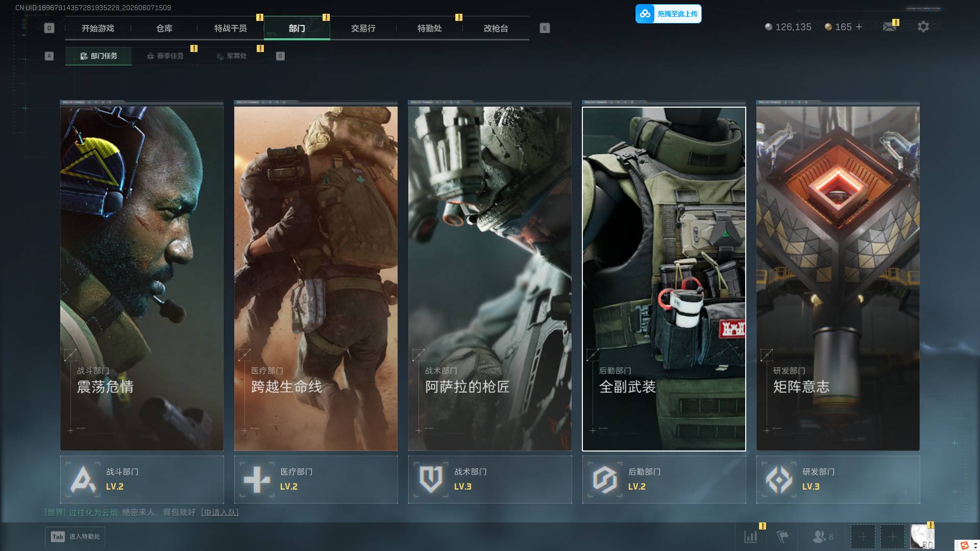Select the 战斗部门 emblem icon
Image resolution: width=980 pixels, height=551 pixels.
[83, 480]
